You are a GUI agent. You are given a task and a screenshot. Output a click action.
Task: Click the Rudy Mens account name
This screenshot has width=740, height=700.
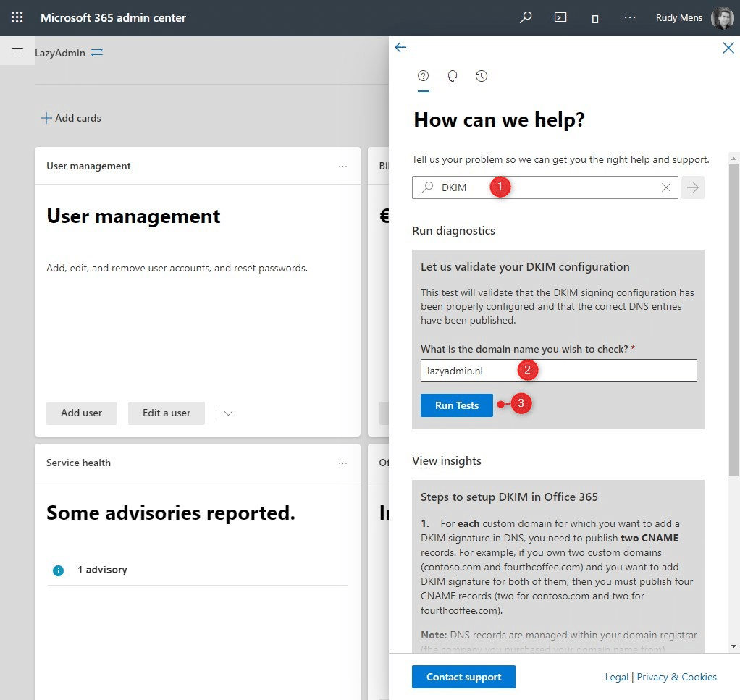click(678, 17)
